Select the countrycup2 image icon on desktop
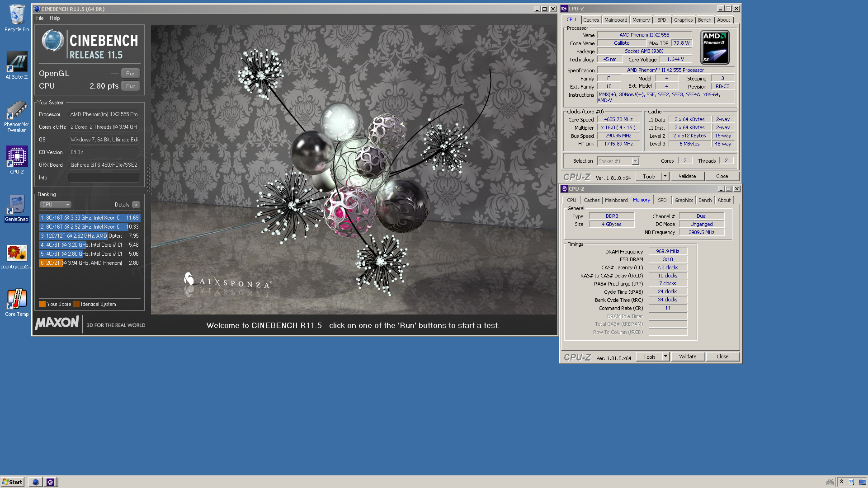This screenshot has height=488, width=868. pyautogui.click(x=17, y=257)
